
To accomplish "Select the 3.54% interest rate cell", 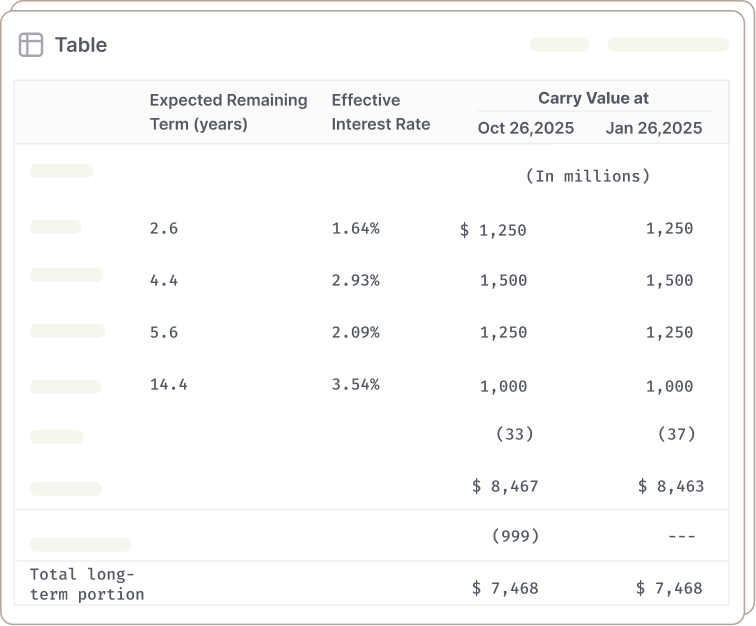I will (355, 384).
